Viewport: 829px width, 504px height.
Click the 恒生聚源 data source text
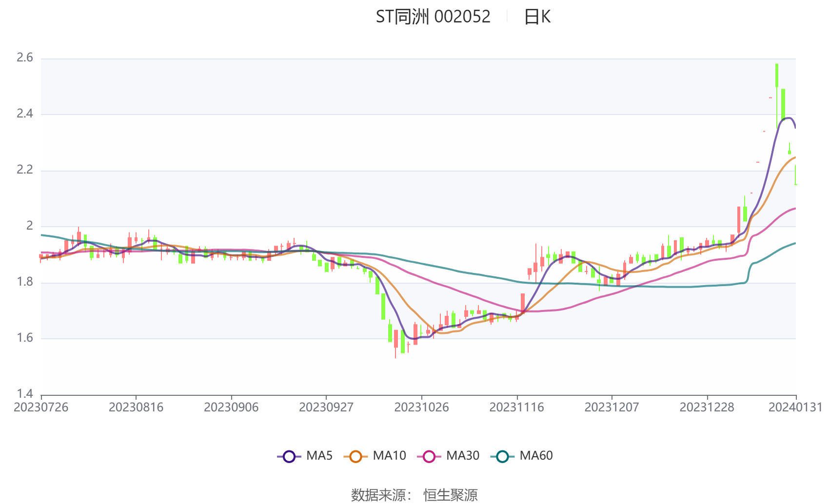pyautogui.click(x=450, y=495)
